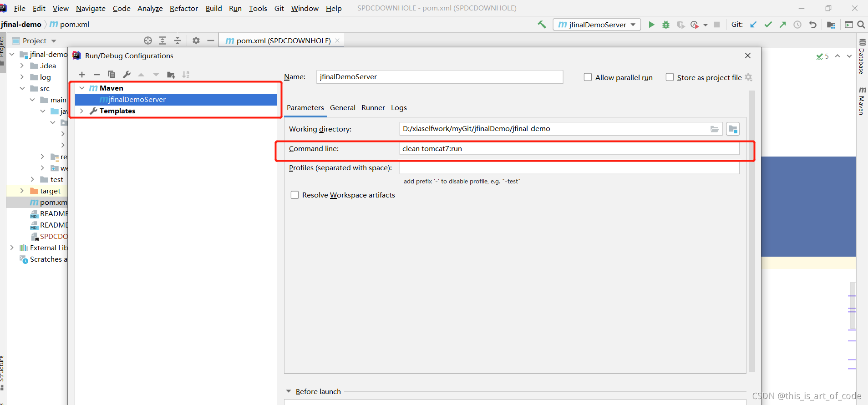This screenshot has width=868, height=405.
Task: Click Search Everywhere magnifier icon
Action: 861,25
